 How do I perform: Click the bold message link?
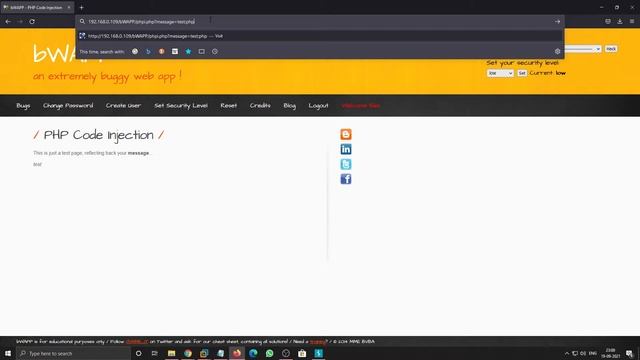click(x=138, y=153)
